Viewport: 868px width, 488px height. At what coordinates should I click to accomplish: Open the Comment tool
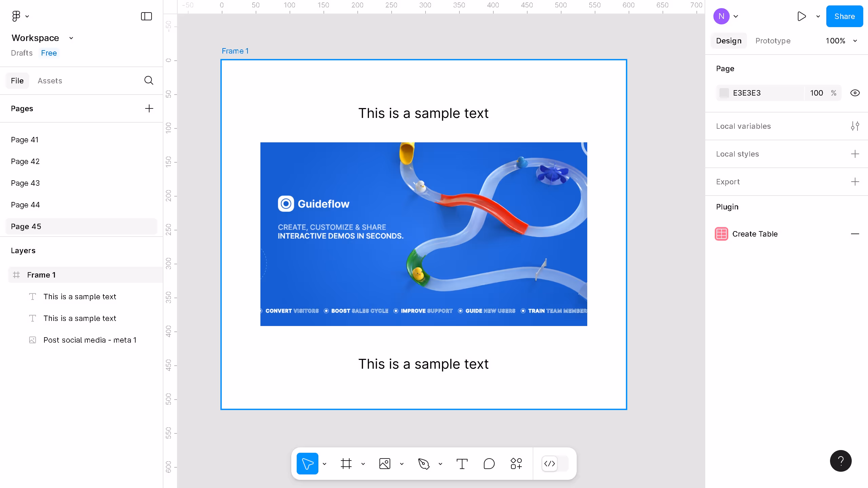click(488, 463)
